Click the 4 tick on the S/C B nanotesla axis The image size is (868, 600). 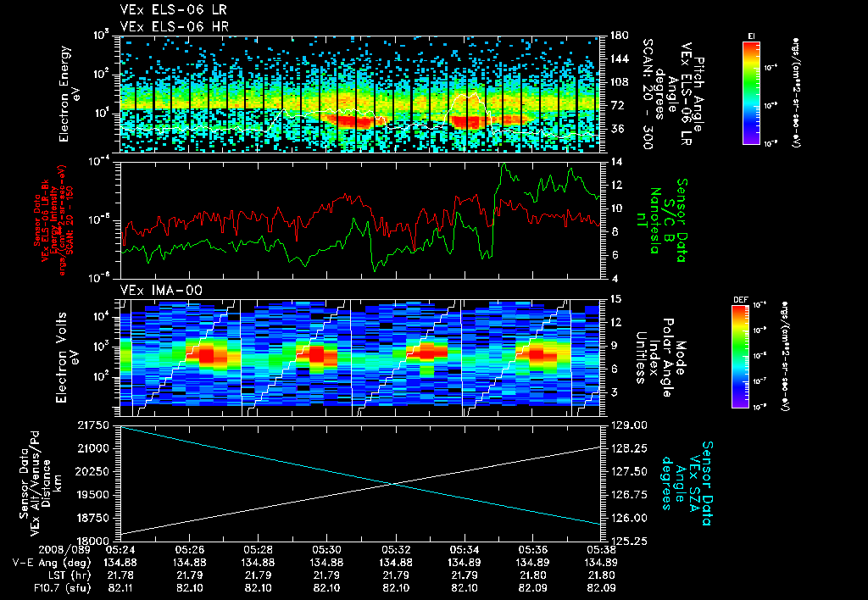pos(612,278)
